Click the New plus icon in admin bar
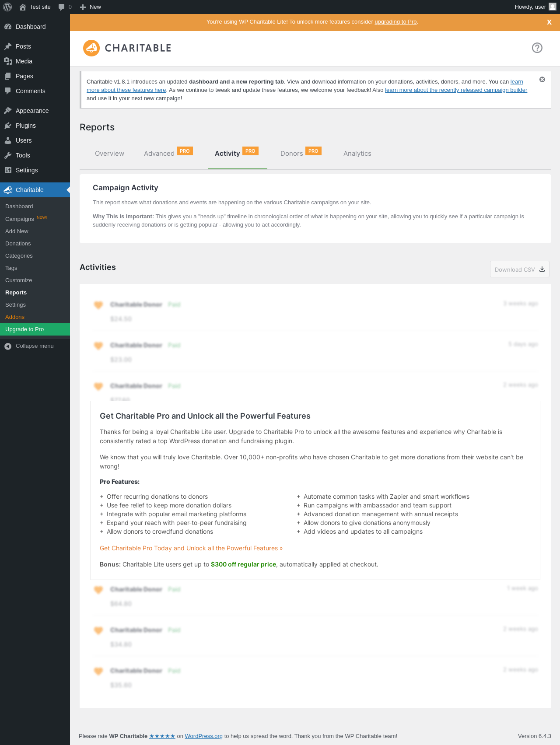560x745 pixels. (x=83, y=7)
